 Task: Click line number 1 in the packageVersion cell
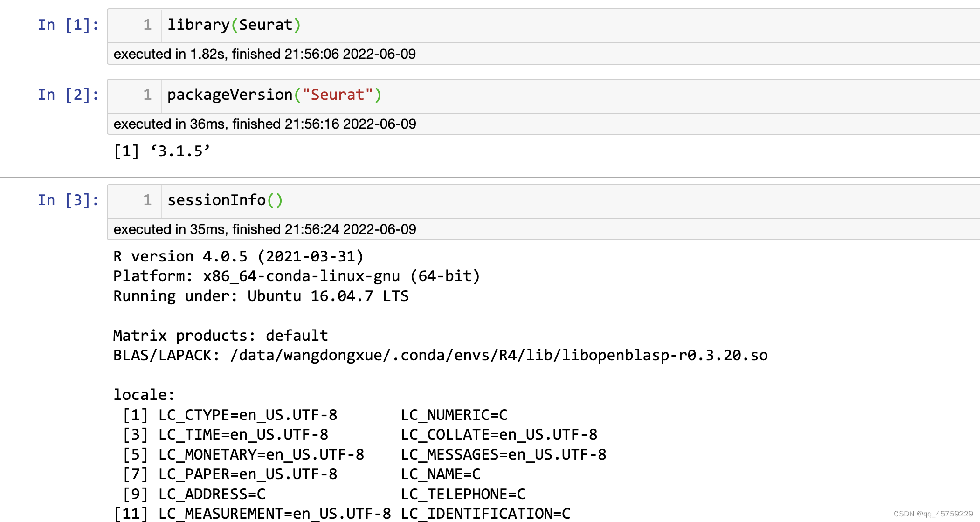click(147, 95)
